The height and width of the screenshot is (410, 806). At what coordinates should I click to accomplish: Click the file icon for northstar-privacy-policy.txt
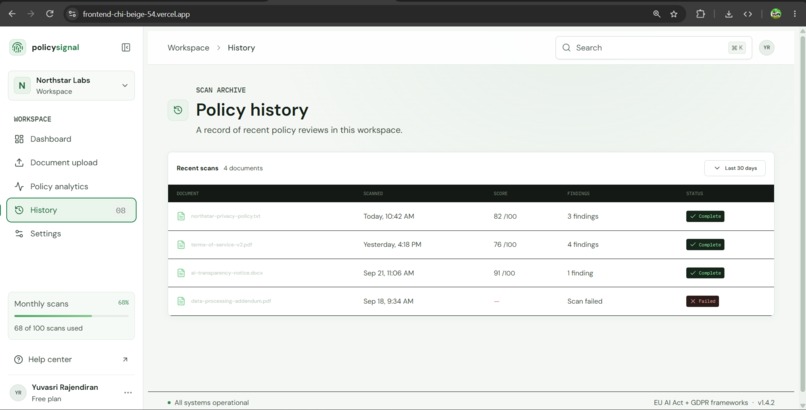pyautogui.click(x=181, y=216)
